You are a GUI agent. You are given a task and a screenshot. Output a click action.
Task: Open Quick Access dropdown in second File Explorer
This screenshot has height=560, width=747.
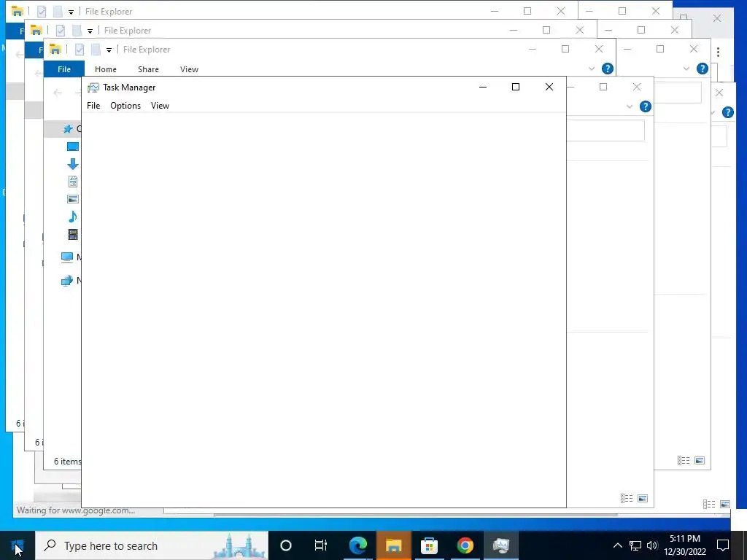[90, 31]
